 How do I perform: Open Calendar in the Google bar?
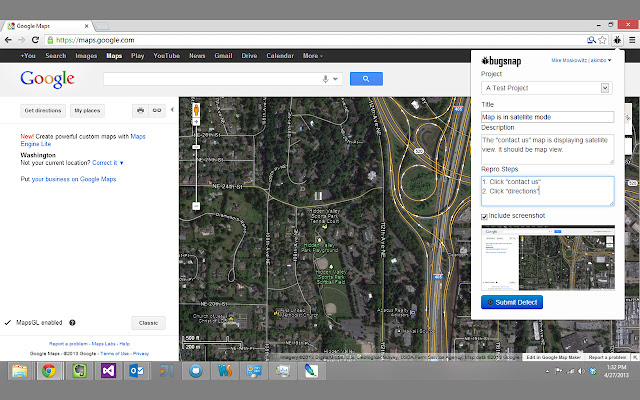pyautogui.click(x=280, y=56)
